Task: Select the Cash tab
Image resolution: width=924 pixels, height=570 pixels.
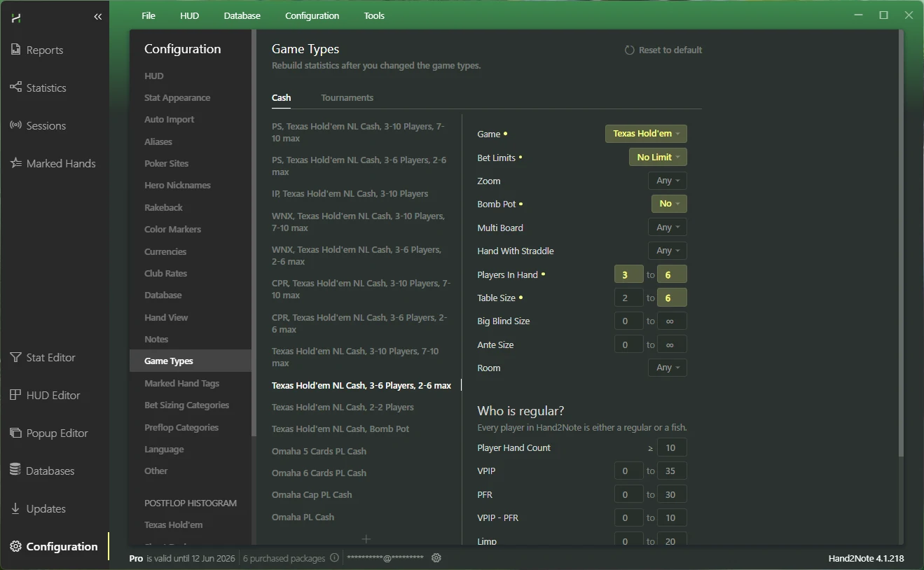Action: point(282,98)
